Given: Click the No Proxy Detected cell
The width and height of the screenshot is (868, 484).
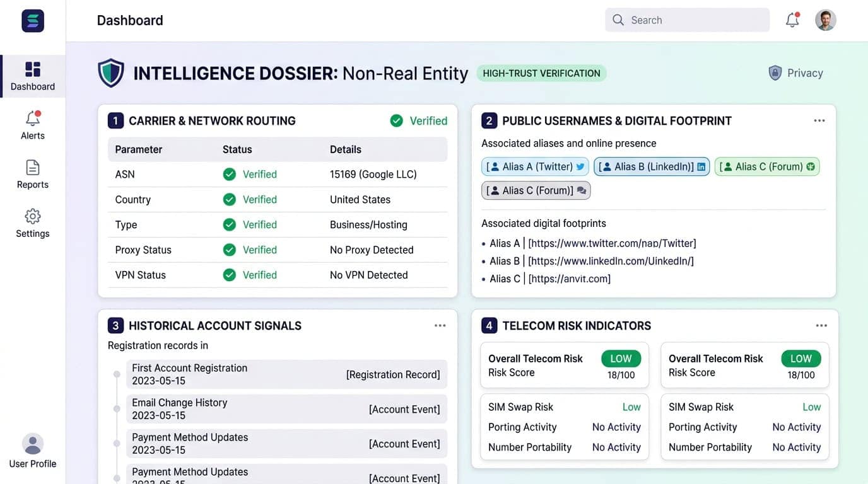Looking at the screenshot, I should pos(372,250).
